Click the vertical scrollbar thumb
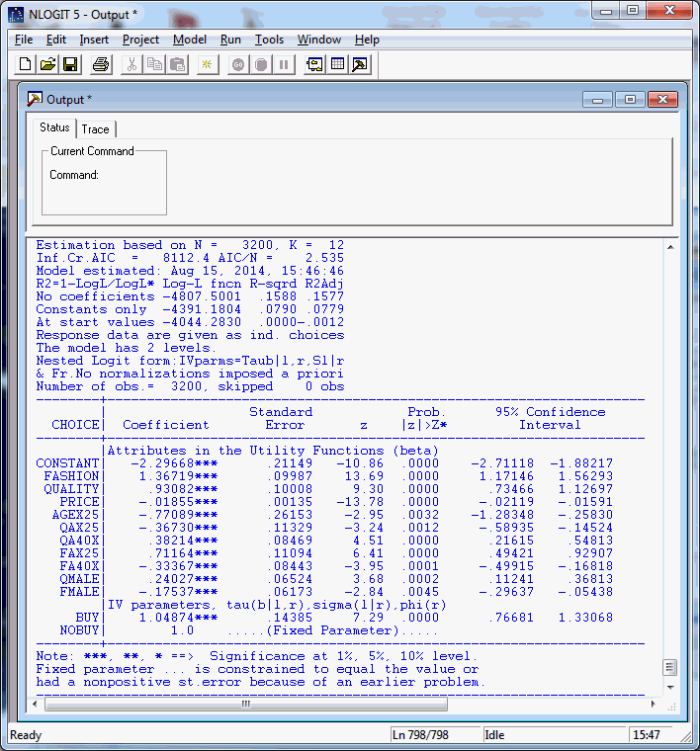 (x=670, y=667)
